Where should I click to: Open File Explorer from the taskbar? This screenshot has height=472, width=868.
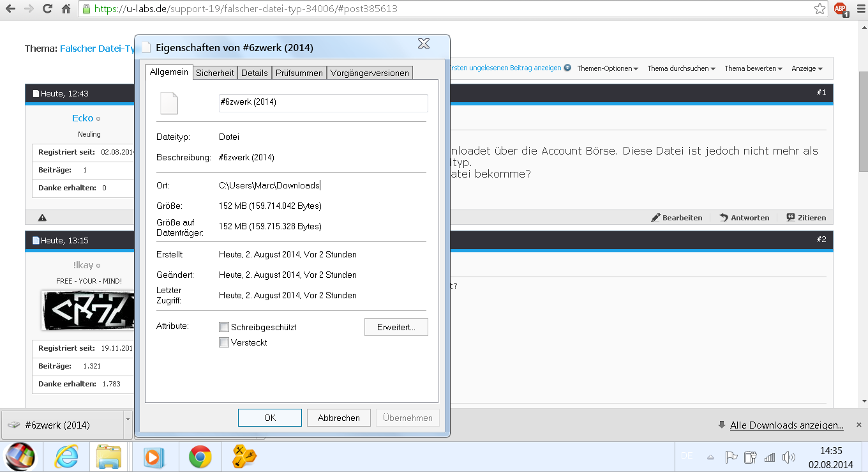tap(108, 457)
